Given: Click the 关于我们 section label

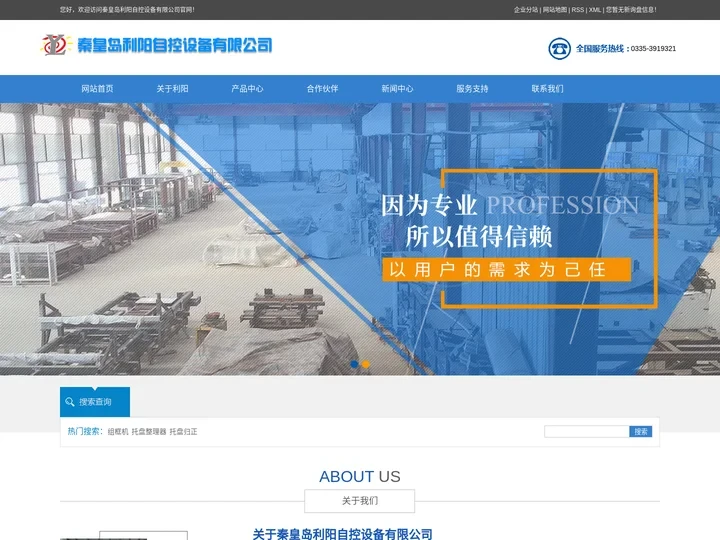Looking at the screenshot, I should pyautogui.click(x=360, y=501).
